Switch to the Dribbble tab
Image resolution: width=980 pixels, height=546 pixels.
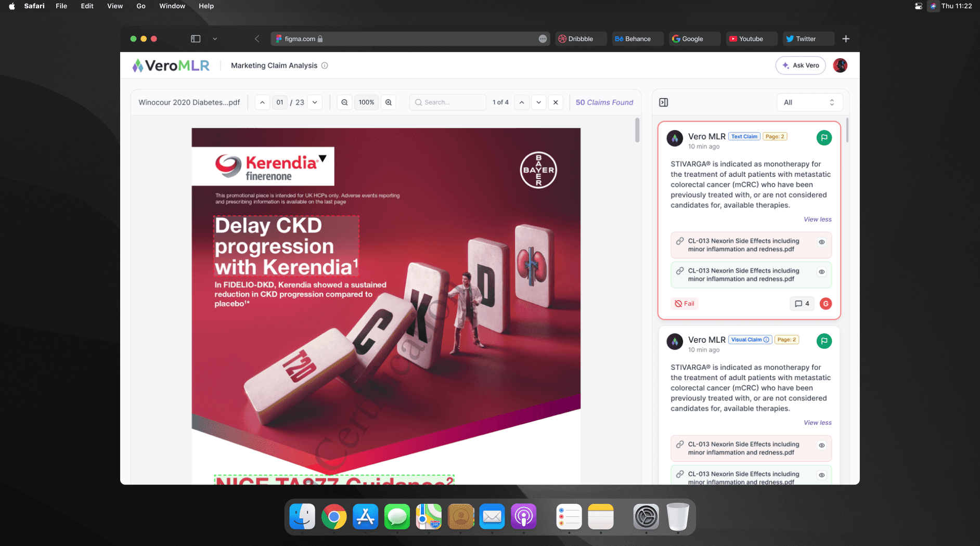pyautogui.click(x=581, y=39)
